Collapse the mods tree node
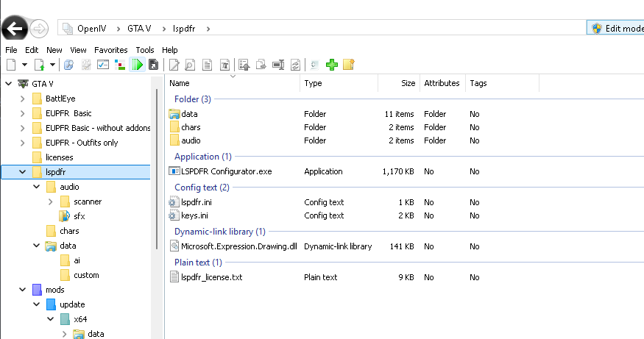 [x=23, y=290]
